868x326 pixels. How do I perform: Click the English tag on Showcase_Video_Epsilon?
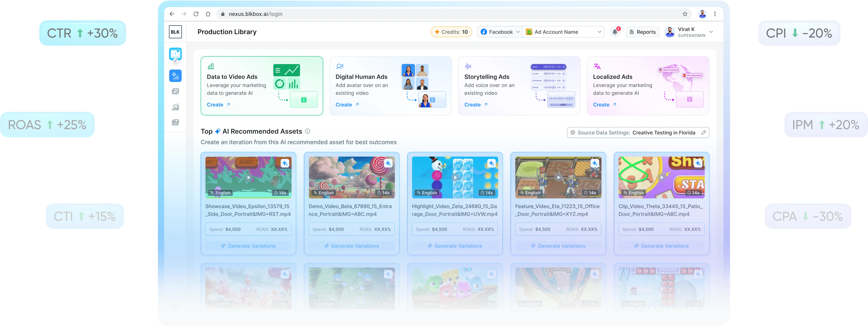click(220, 193)
